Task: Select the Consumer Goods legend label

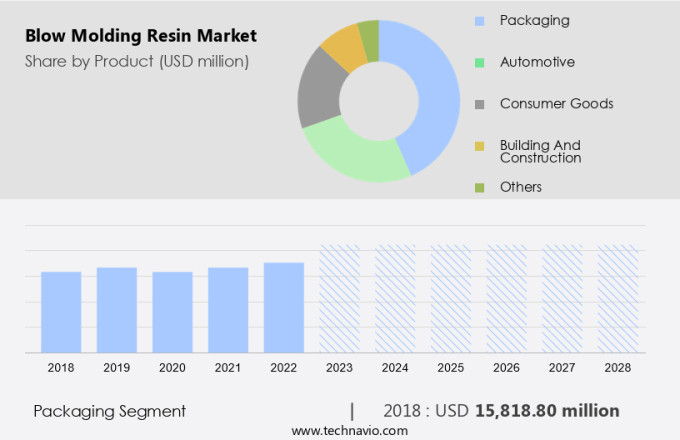Action: coord(556,104)
